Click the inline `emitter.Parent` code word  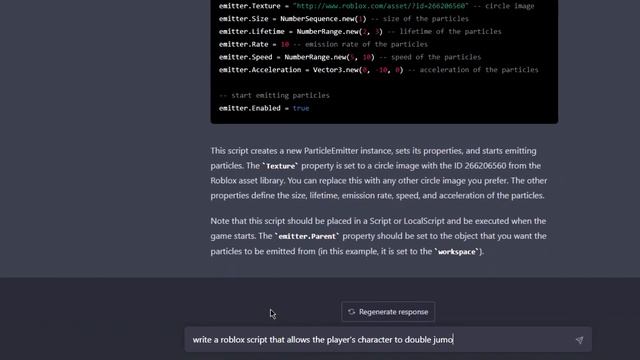point(307,236)
